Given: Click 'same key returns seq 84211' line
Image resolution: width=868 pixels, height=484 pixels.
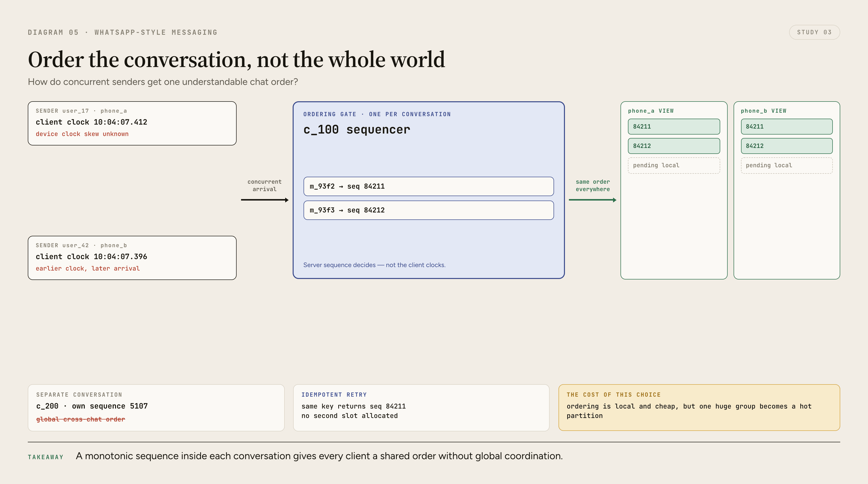Looking at the screenshot, I should pos(353,406).
